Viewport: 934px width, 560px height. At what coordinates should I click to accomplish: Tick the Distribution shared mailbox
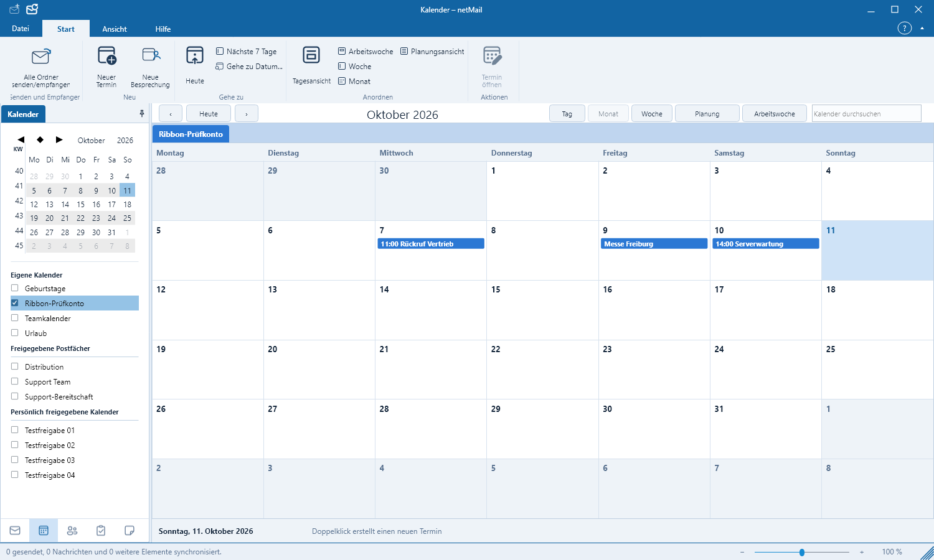tap(15, 366)
